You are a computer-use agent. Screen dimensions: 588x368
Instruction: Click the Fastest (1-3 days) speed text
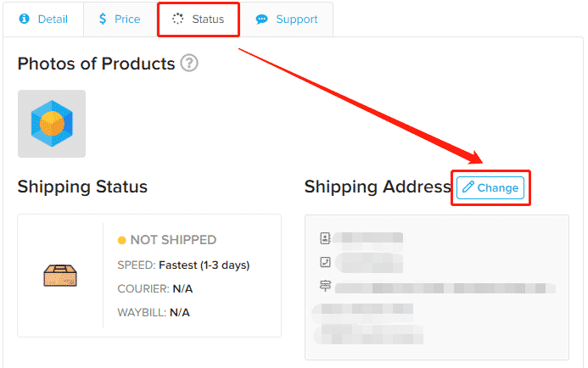point(204,265)
